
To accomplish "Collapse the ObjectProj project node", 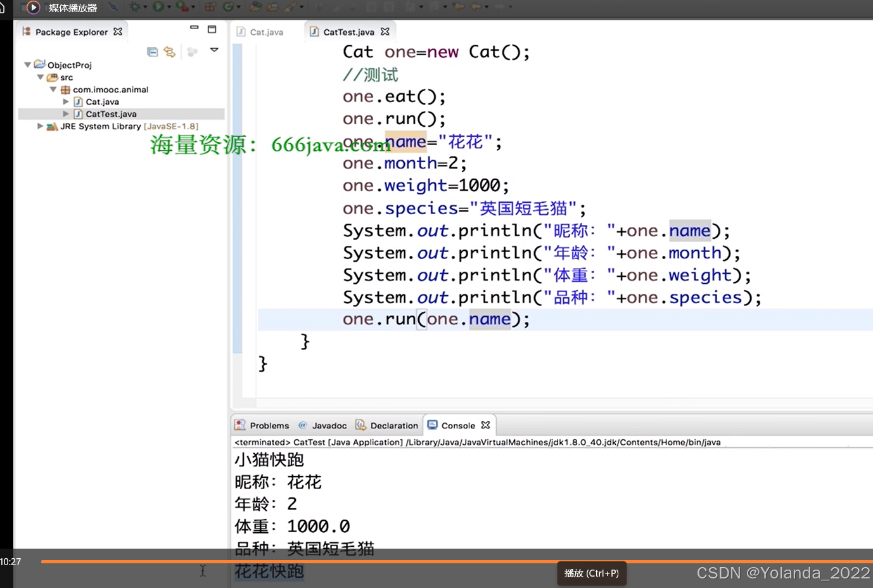I will (x=28, y=65).
